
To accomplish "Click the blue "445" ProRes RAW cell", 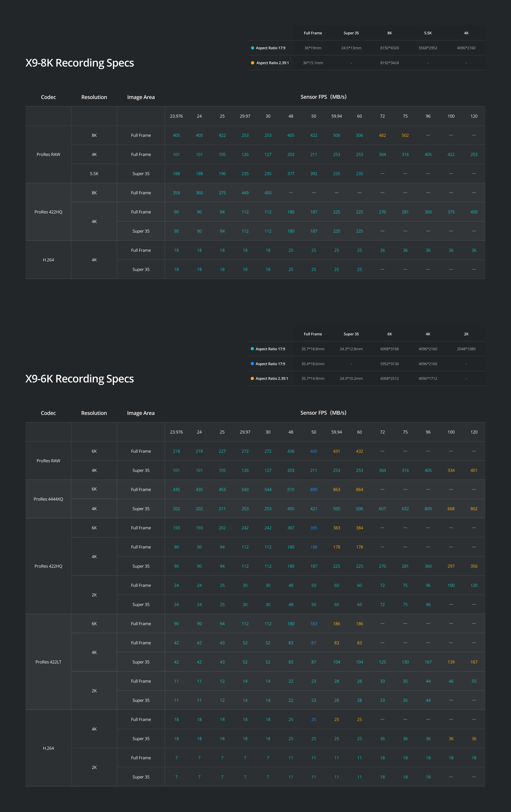I will pos(314,451).
